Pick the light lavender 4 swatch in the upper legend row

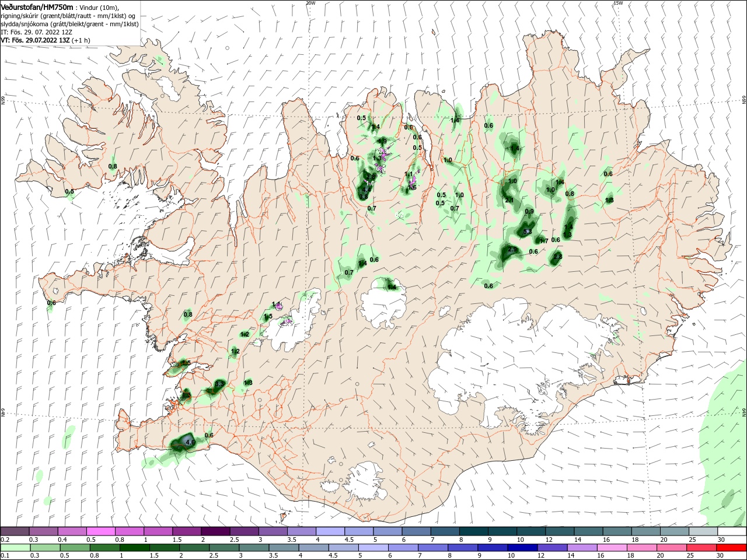330,531
